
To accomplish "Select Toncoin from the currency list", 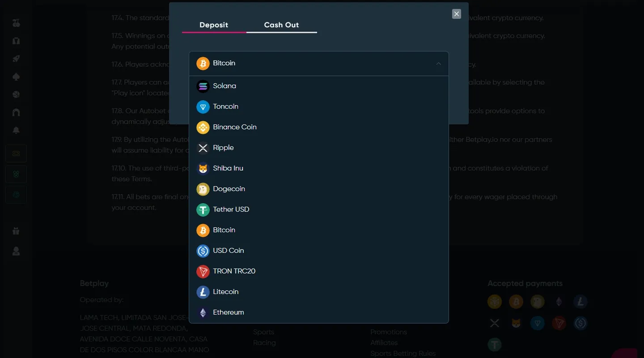I will (x=319, y=107).
